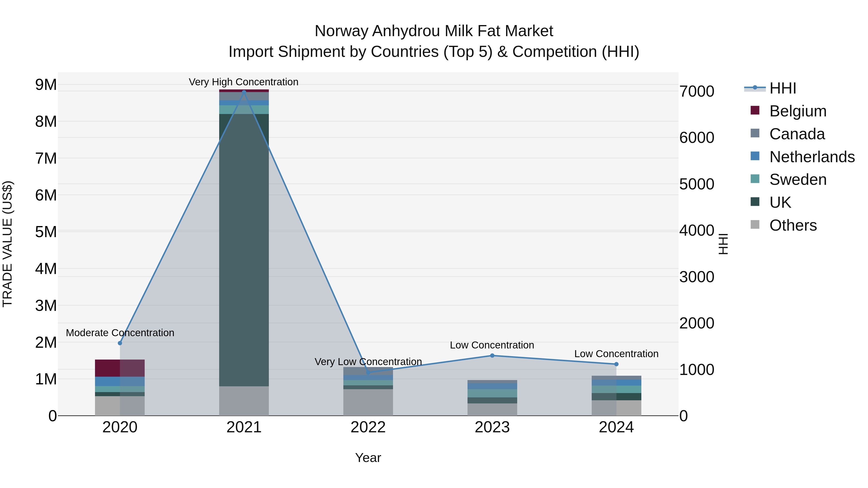Click the Others segment of the 2024 bar

click(616, 408)
